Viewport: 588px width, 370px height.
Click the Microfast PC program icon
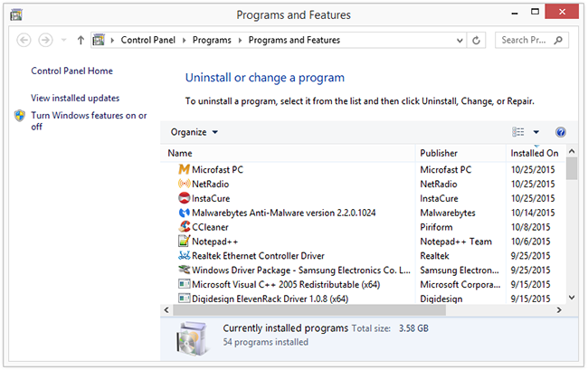coord(184,170)
